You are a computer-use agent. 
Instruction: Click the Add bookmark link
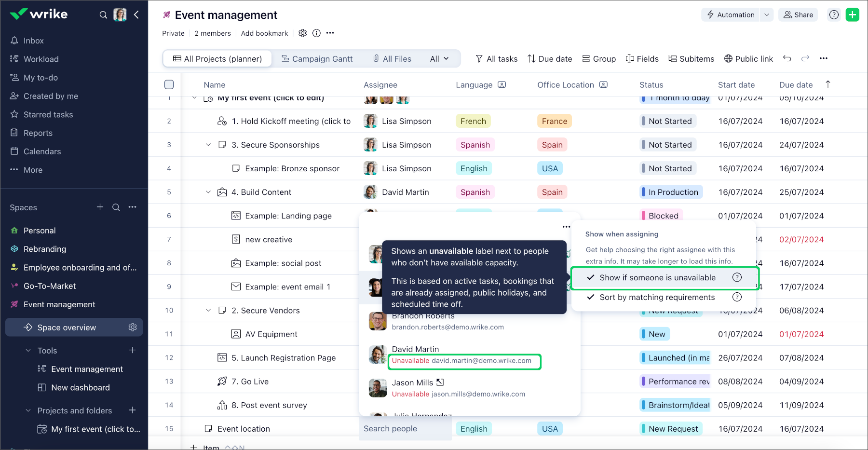click(x=264, y=33)
